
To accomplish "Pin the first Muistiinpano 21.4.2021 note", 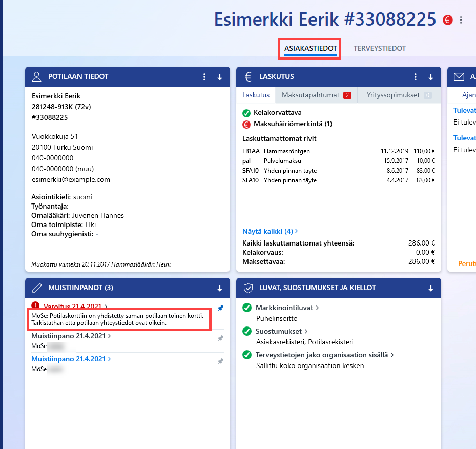I will pos(221,338).
